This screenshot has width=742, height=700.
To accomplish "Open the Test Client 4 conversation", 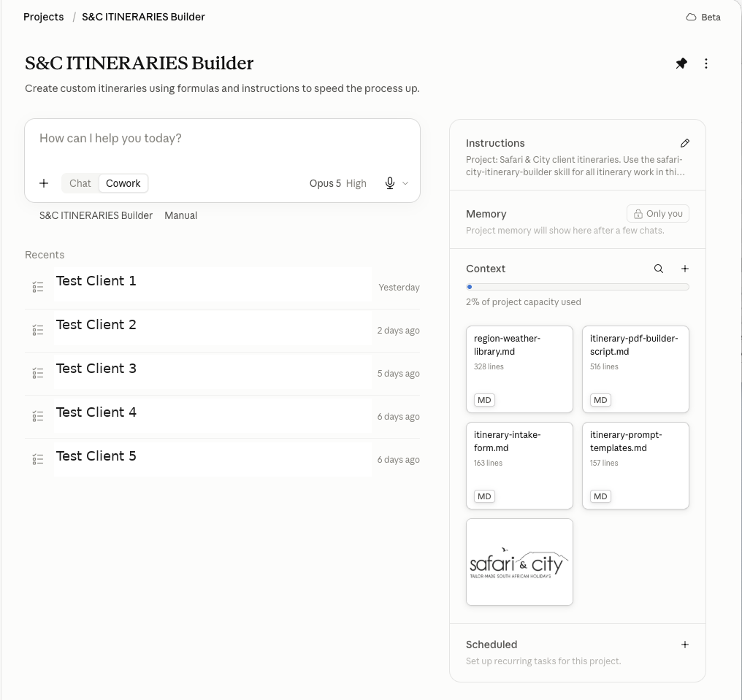I will 223,416.
